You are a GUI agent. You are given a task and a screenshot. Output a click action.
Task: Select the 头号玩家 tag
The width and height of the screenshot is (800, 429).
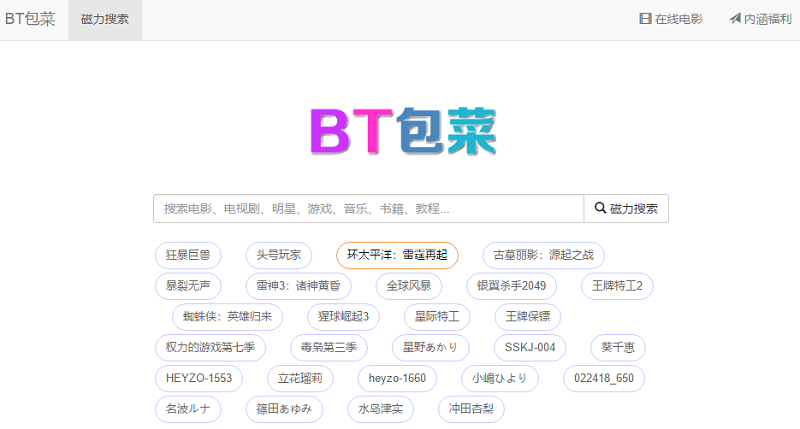279,255
